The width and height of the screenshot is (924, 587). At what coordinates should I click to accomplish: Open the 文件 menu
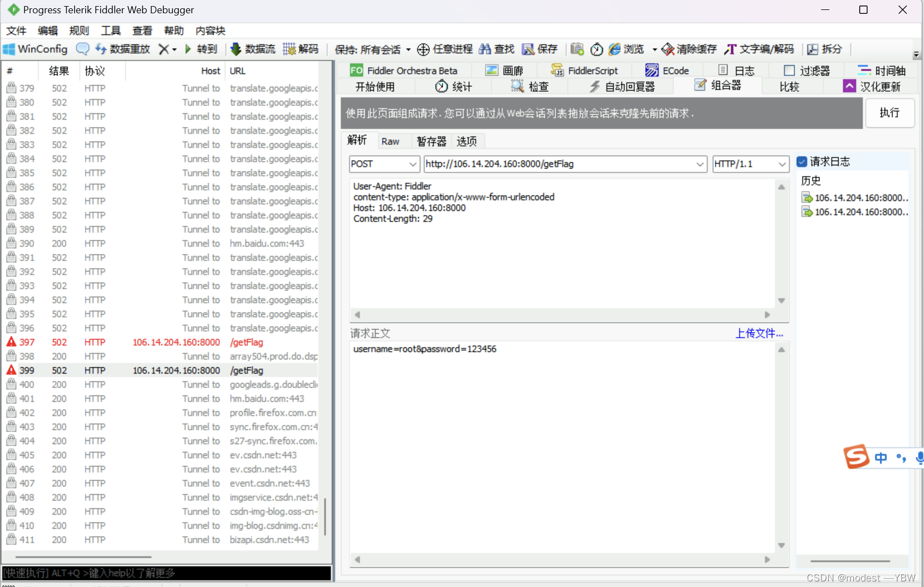click(16, 31)
